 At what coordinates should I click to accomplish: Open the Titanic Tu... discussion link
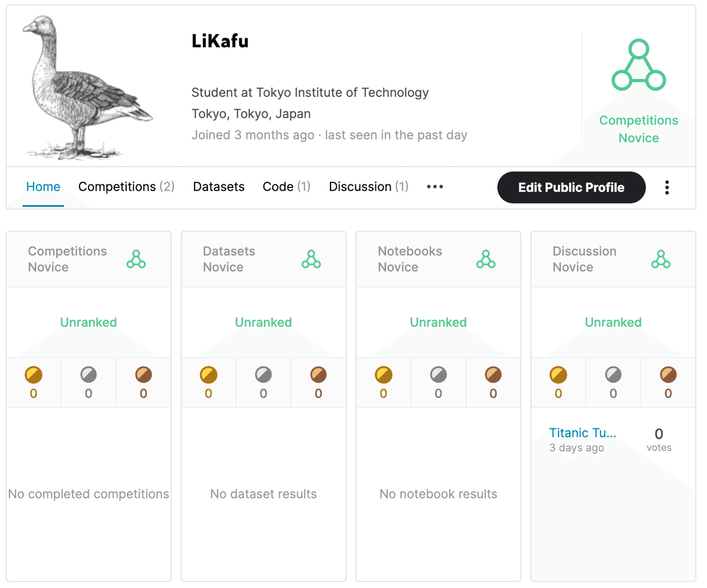point(583,433)
